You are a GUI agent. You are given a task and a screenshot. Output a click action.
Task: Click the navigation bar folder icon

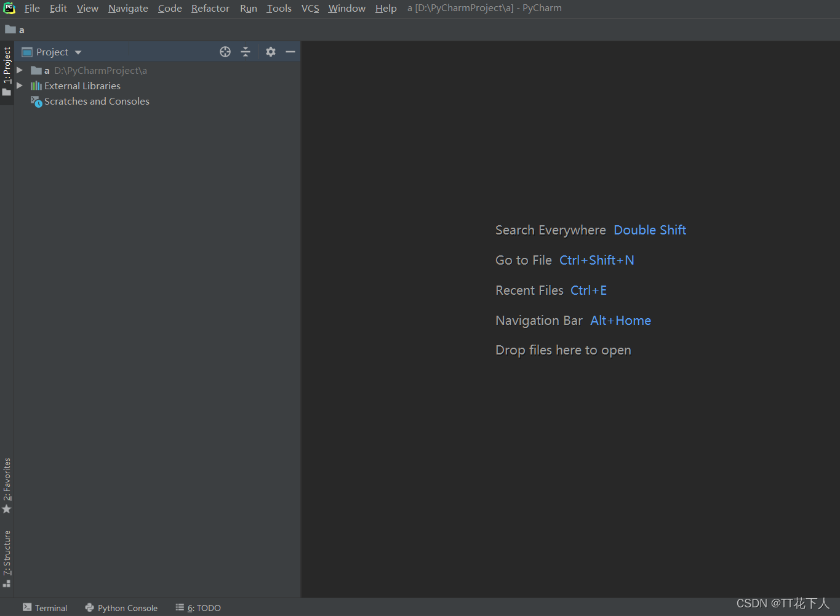click(x=10, y=30)
